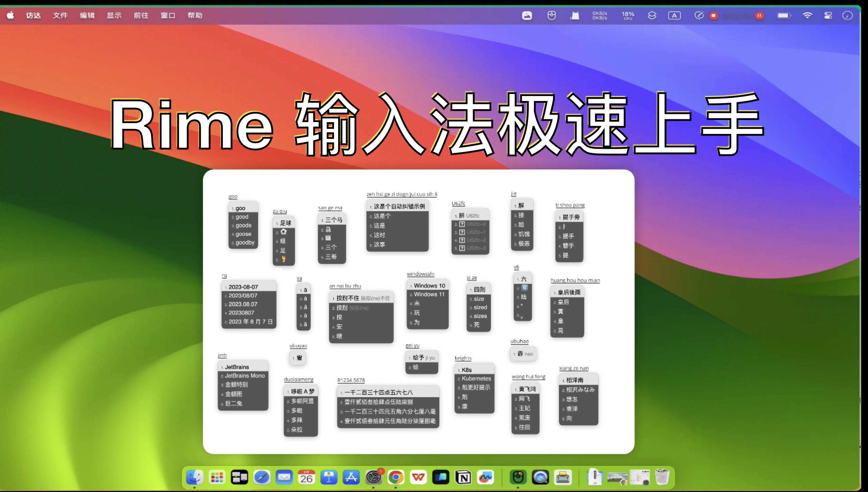Click the Wi-Fi status icon
Viewport: 868px width, 492px height.
[807, 16]
